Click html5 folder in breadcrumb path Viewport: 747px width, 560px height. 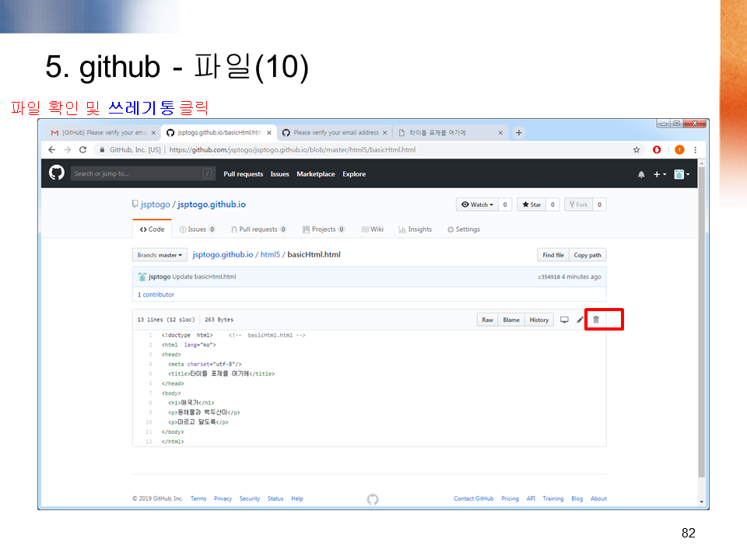click(270, 254)
